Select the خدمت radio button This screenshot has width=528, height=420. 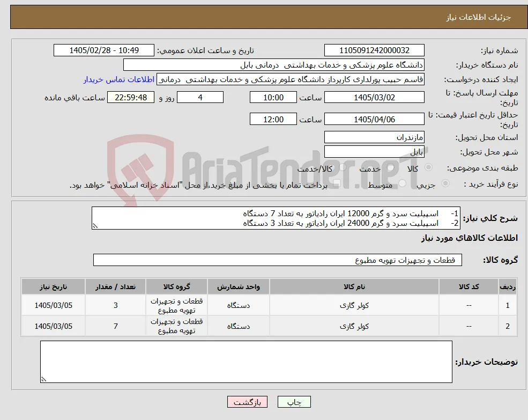click(x=391, y=167)
